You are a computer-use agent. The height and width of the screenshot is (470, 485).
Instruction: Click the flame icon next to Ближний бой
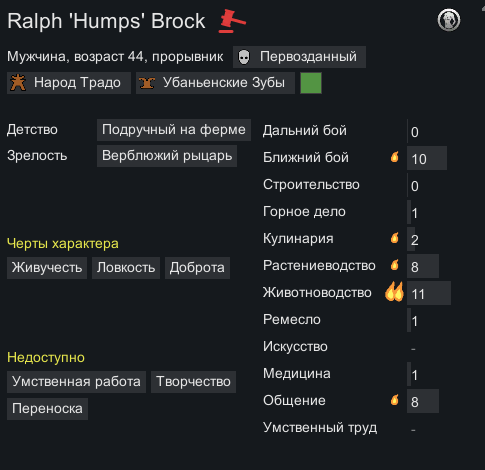click(395, 157)
